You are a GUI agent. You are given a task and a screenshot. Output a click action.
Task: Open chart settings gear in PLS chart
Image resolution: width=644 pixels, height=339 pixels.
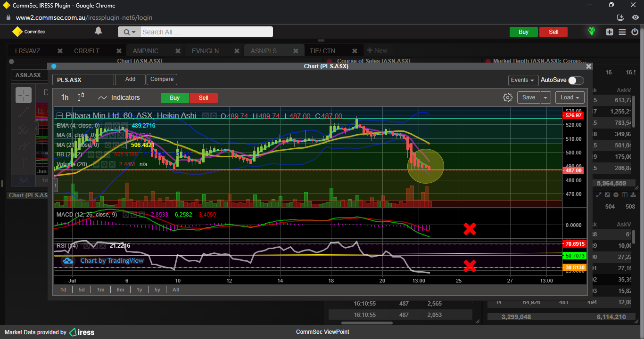pyautogui.click(x=507, y=97)
